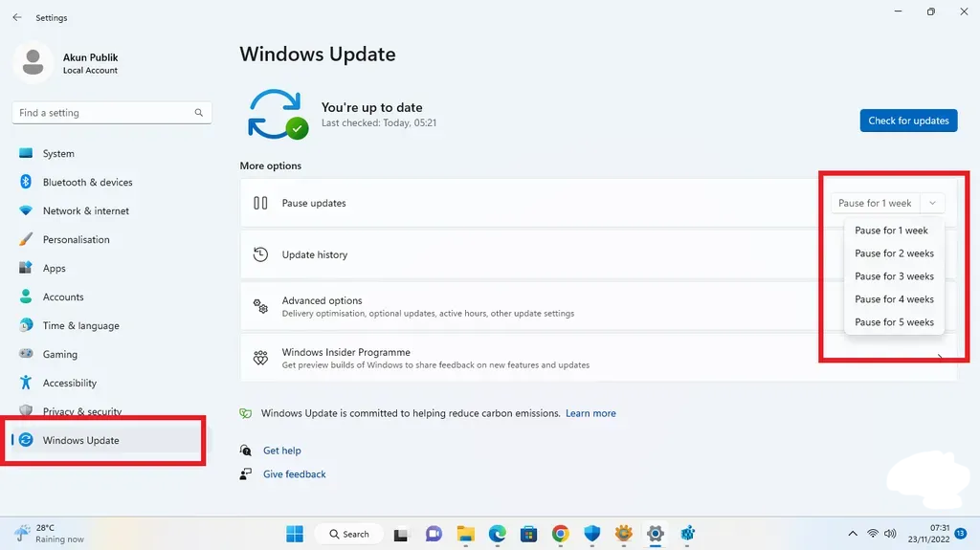Open the Akun Publik account profile
This screenshot has width=980, height=550.
pos(66,62)
